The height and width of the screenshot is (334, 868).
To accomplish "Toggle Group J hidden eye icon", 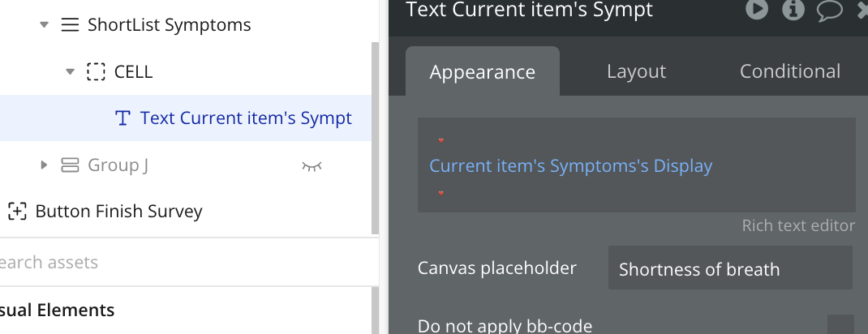I will (312, 165).
